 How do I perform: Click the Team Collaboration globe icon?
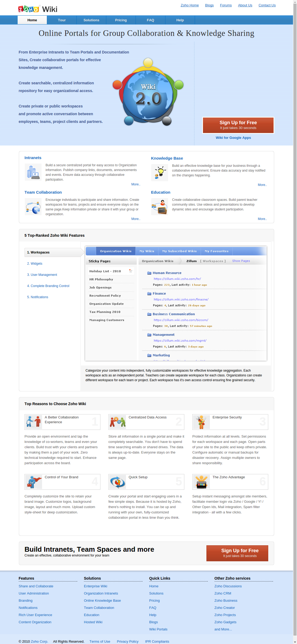click(x=33, y=207)
